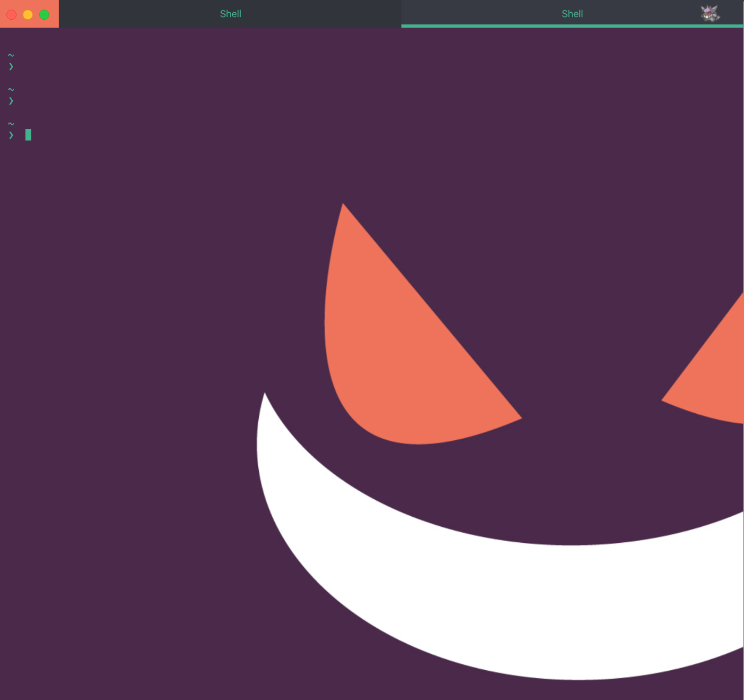Switch to the first Shell tab

(x=230, y=14)
